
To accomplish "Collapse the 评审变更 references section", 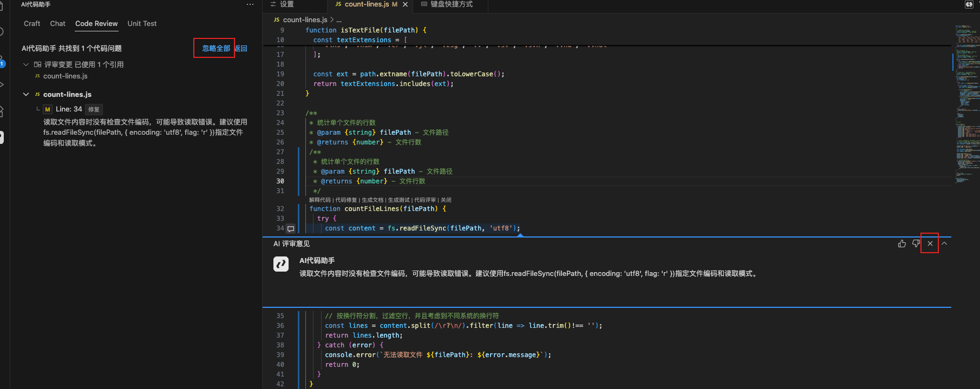I will pos(25,64).
